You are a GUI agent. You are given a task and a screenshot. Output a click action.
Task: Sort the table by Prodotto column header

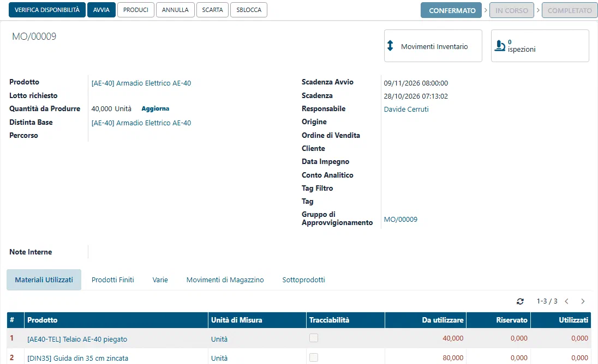[116, 320]
